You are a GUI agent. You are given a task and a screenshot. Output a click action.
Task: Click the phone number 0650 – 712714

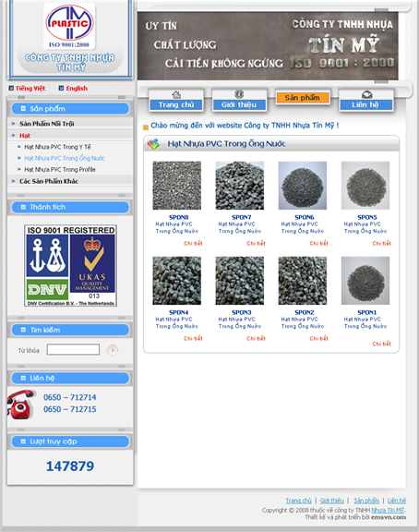[x=70, y=397]
